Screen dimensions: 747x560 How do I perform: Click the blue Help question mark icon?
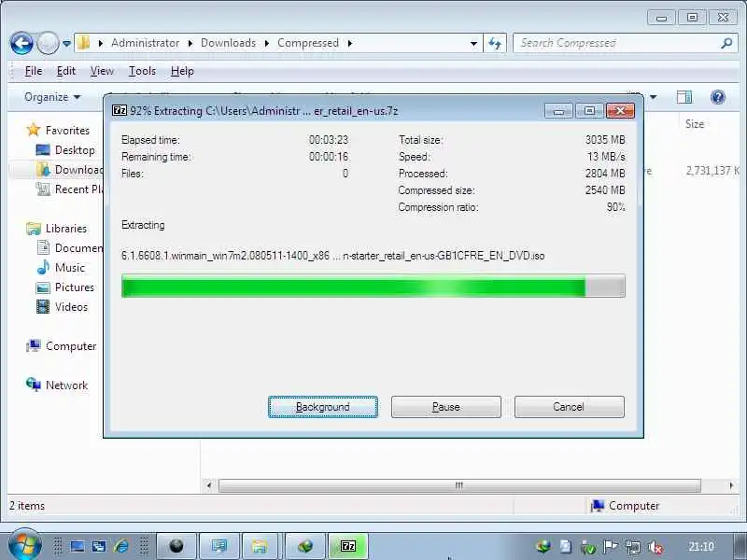tap(717, 97)
